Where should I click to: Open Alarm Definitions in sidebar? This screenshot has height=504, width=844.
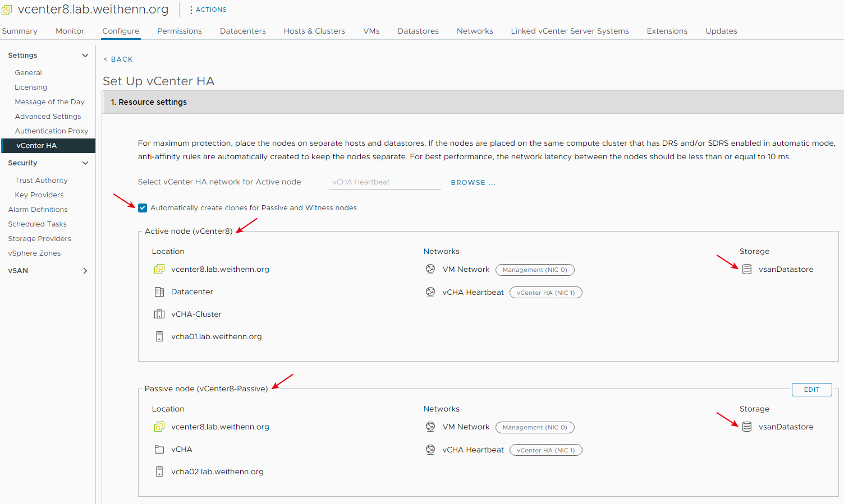pyautogui.click(x=38, y=209)
